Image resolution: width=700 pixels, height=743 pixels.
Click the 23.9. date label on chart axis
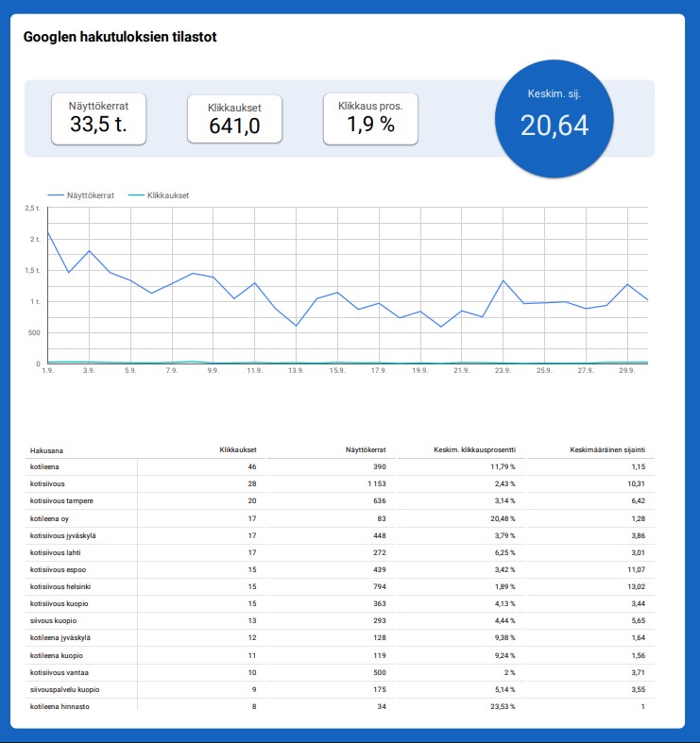[x=503, y=372]
